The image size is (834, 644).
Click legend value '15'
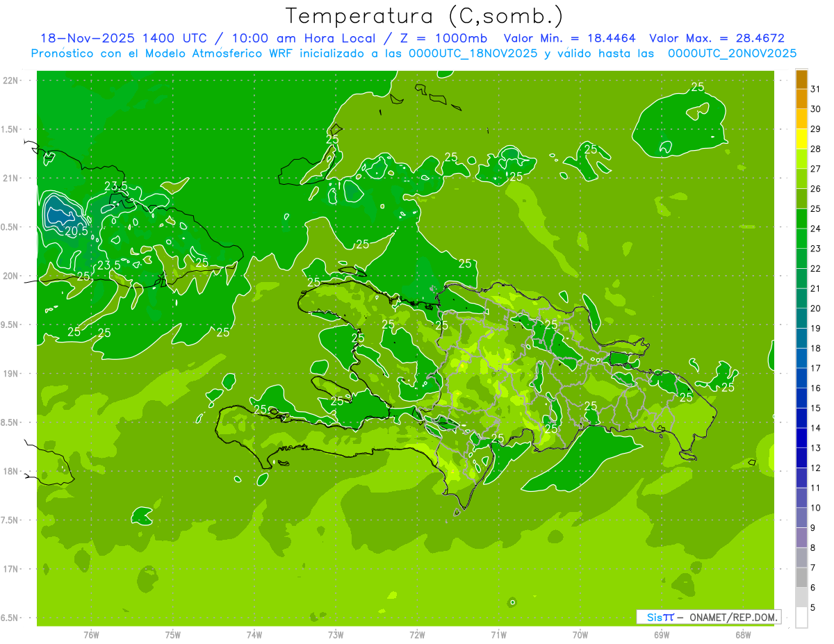[816, 408]
